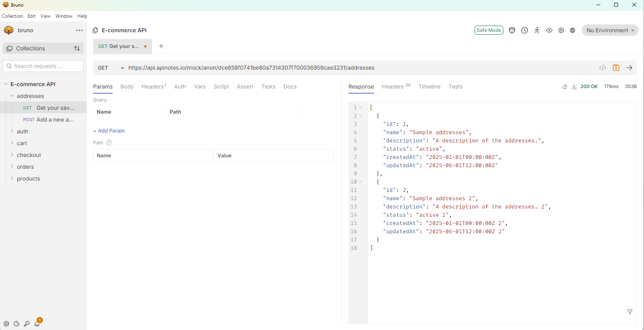Viewport: 644px width, 330px height.
Task: Expand the auth folder
Action: point(12,131)
